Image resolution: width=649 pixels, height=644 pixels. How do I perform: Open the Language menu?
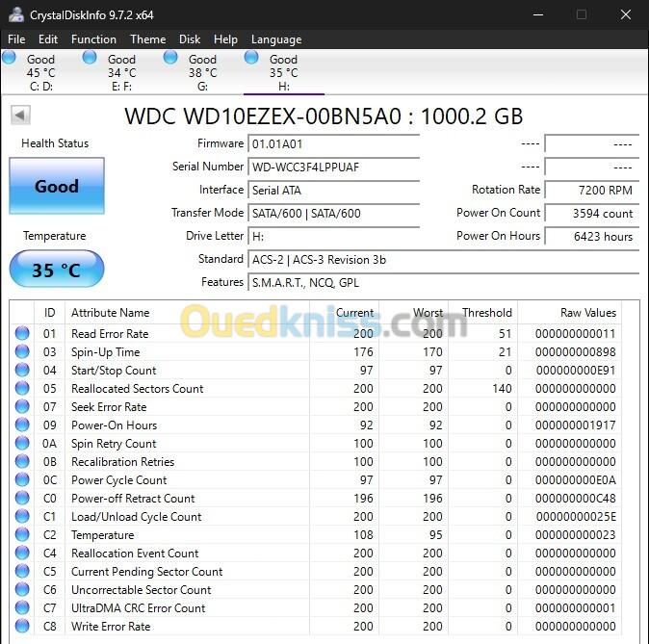(x=276, y=39)
